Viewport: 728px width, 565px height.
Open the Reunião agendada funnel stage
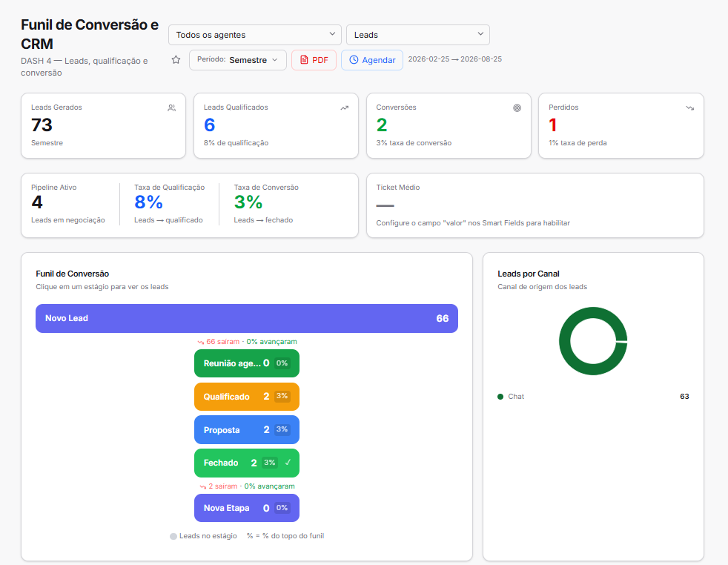tap(247, 363)
